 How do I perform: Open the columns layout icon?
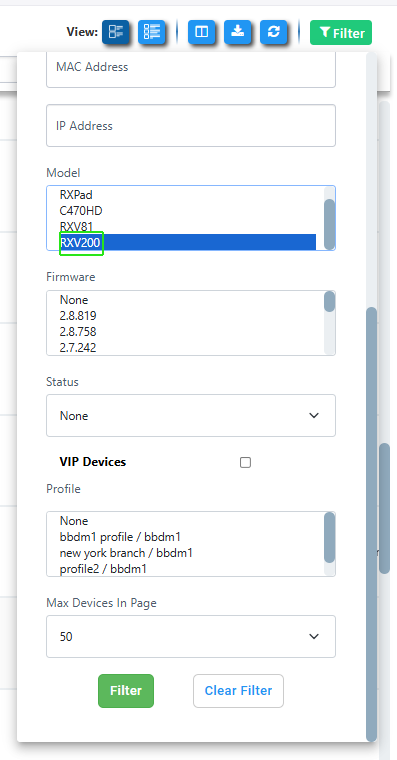[201, 32]
